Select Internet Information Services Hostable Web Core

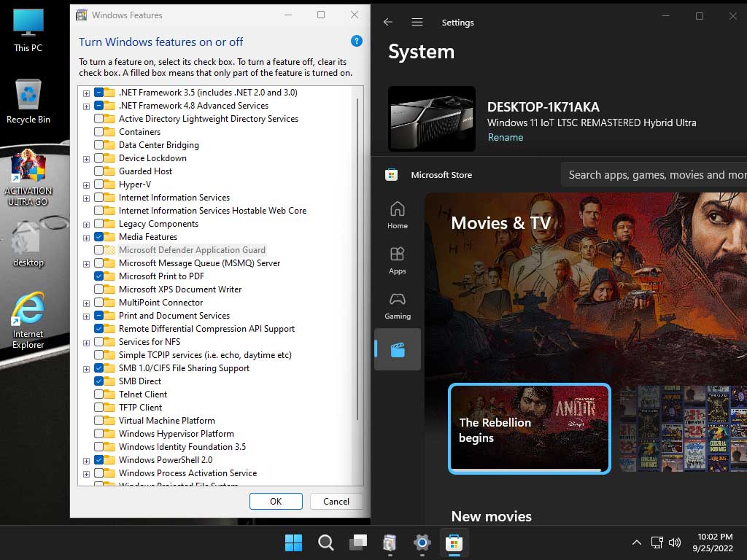click(212, 211)
